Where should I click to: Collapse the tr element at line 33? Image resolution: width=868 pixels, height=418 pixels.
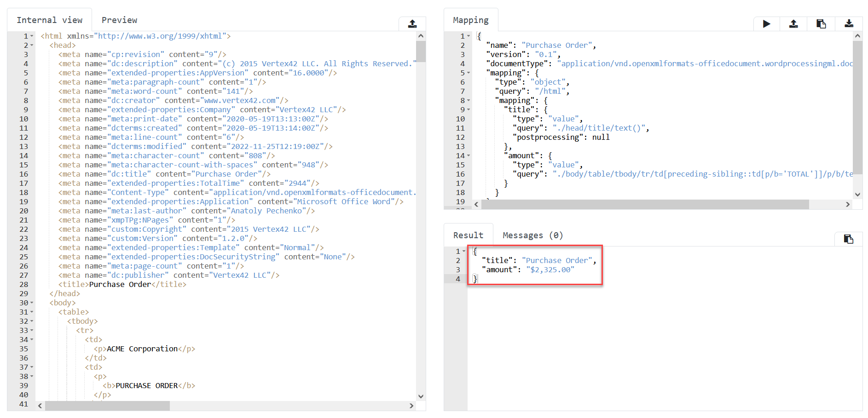click(x=32, y=330)
